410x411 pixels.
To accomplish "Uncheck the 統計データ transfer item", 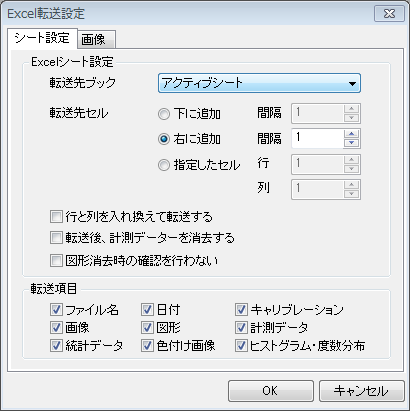I will tap(56, 346).
